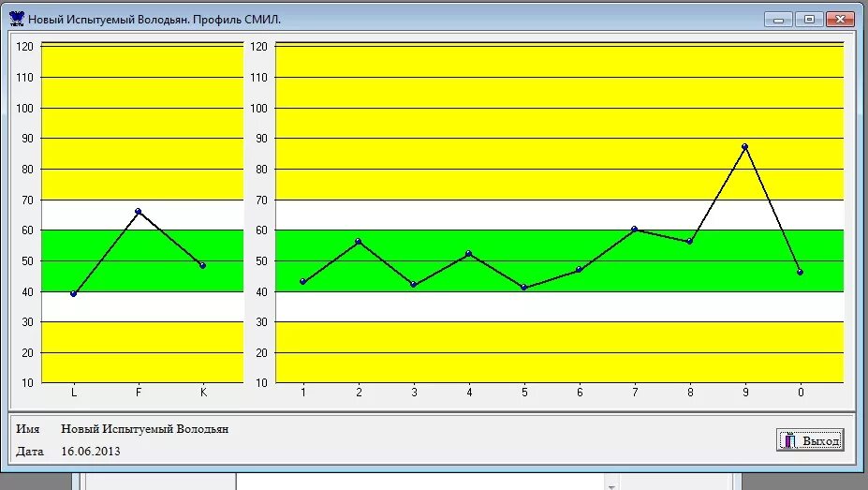
Task: Click the x-axis label 1 of the right chart
Action: tap(303, 393)
